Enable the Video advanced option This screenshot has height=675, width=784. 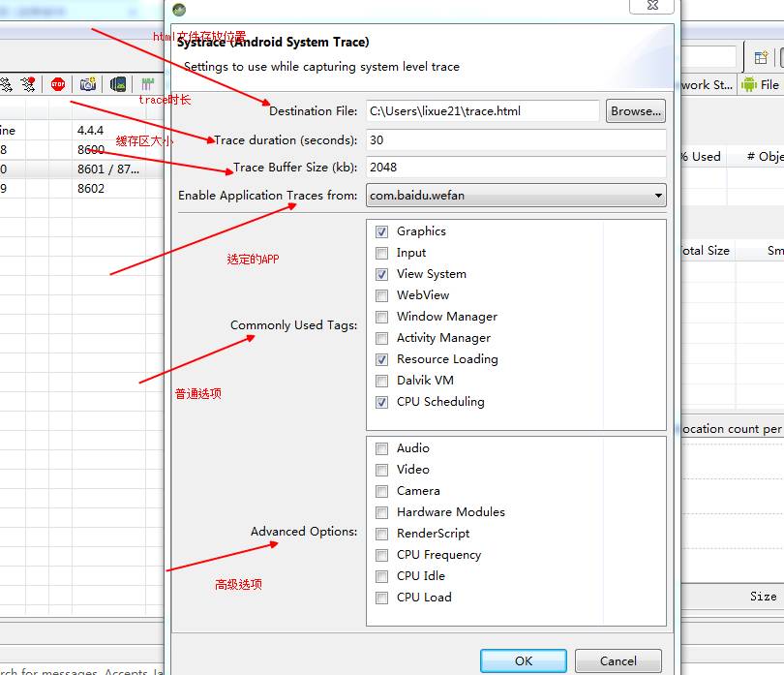pos(381,470)
